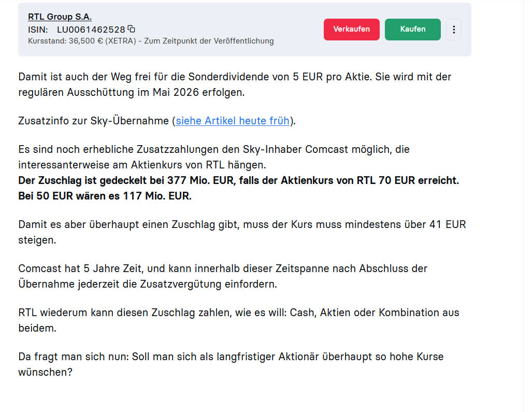Screen dimensions: 532x412
Task: Click the paragraph mentioning Sky-Inhaber Comcast
Action: click(213, 157)
